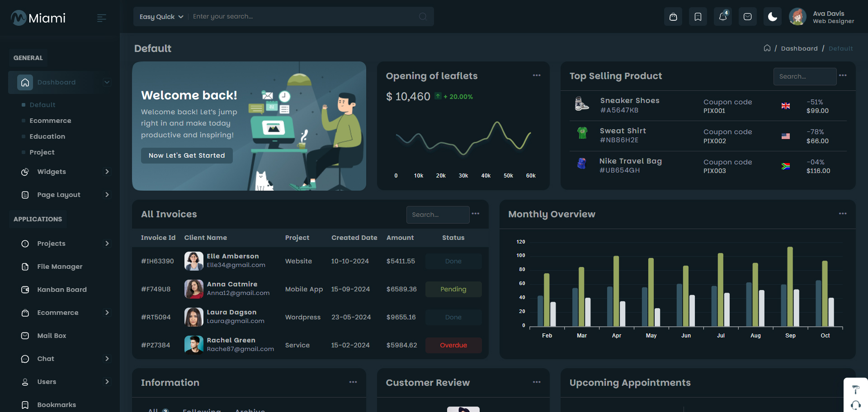Screen dimensions: 868x412
Task: Click the Now Let's Get Started button
Action: click(187, 155)
